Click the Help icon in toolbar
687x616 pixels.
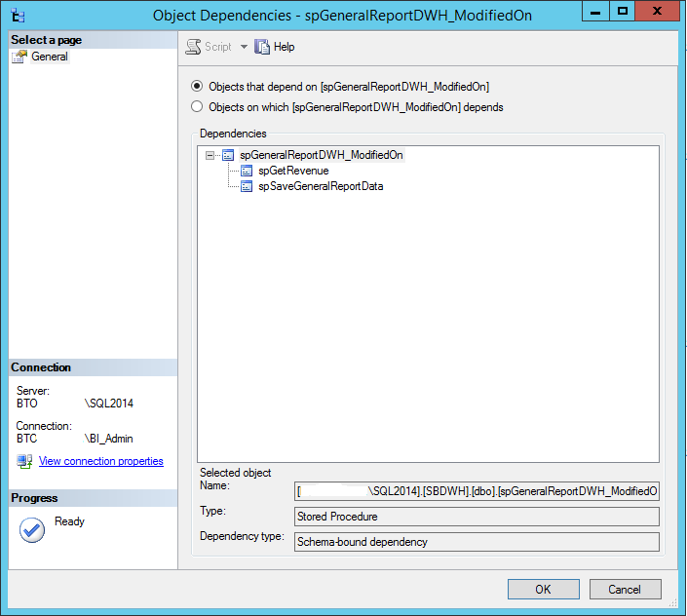262,47
